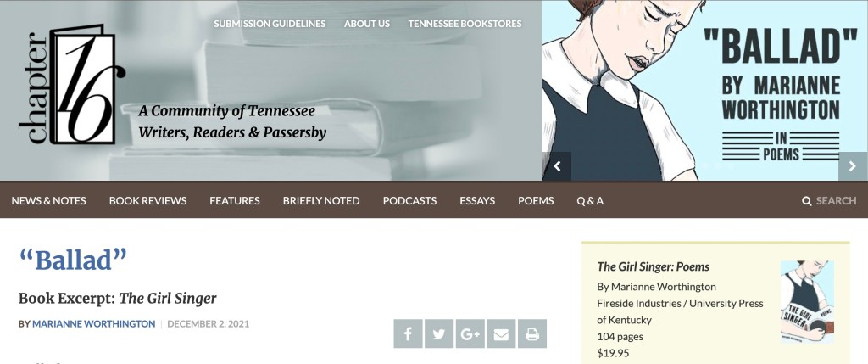The width and height of the screenshot is (868, 364).
Task: Go to previous slide arrow
Action: pos(557,166)
